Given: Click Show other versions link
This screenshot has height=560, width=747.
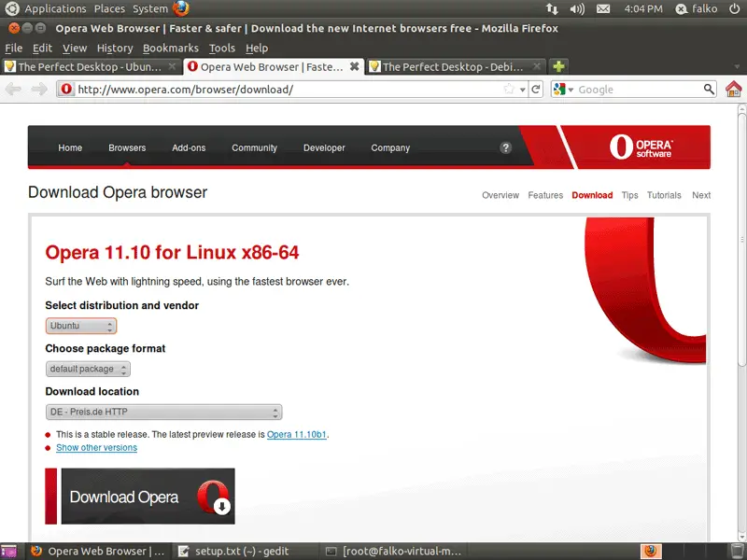Looking at the screenshot, I should [97, 448].
